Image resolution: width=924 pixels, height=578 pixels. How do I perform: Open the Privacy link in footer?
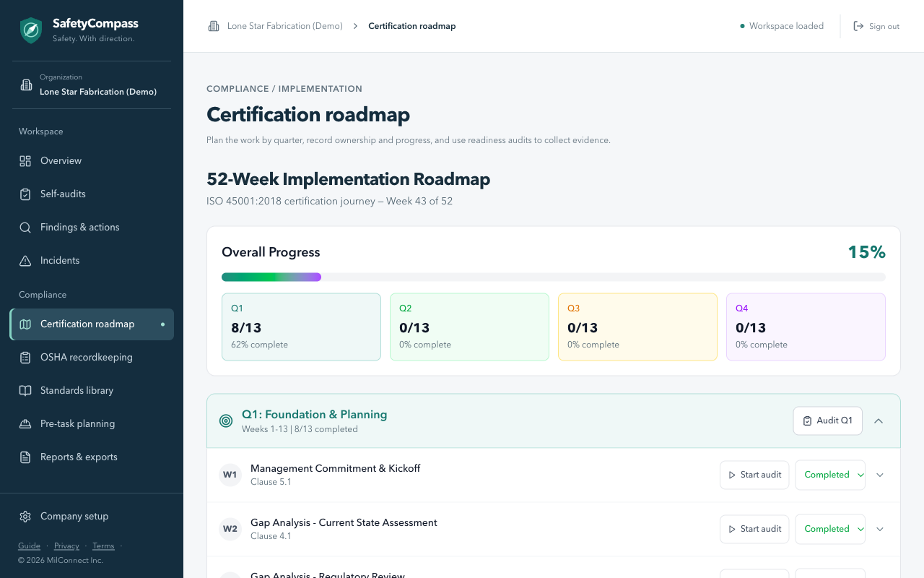tap(66, 546)
